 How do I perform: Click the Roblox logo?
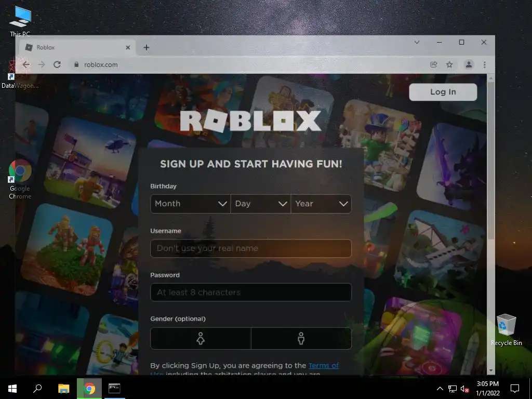[251, 121]
